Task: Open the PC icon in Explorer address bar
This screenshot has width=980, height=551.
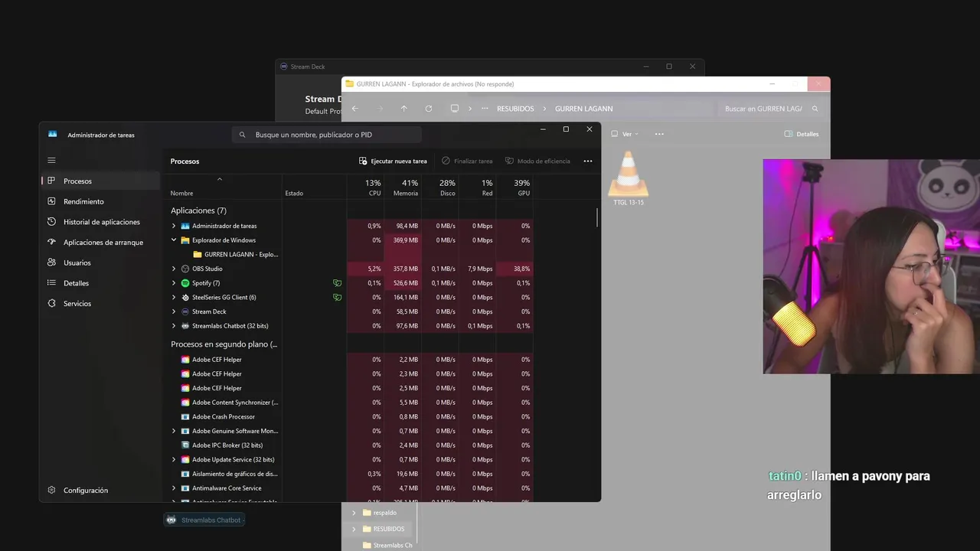Action: click(455, 109)
